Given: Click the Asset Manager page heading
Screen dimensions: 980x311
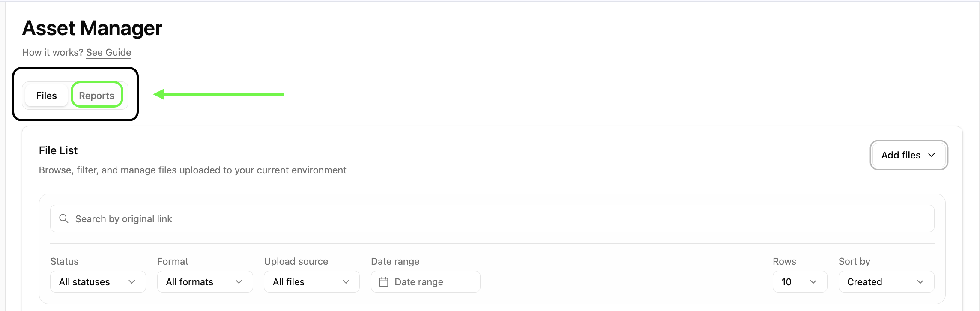Looking at the screenshot, I should (x=92, y=28).
